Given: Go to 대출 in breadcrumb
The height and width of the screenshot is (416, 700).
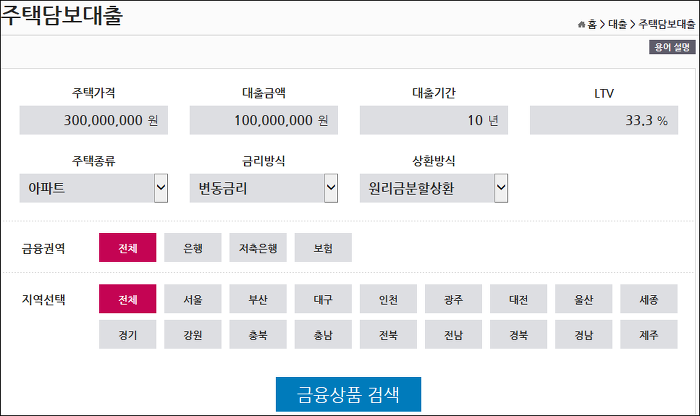Looking at the screenshot, I should click(x=617, y=24).
